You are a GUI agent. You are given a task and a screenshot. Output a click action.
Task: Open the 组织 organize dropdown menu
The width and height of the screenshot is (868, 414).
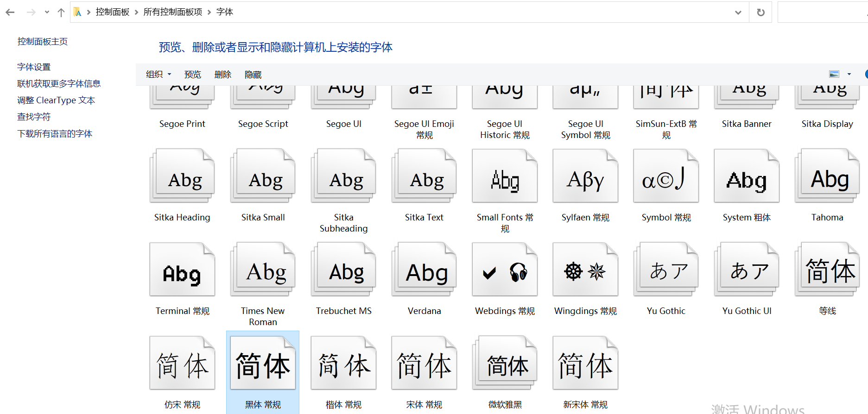158,75
